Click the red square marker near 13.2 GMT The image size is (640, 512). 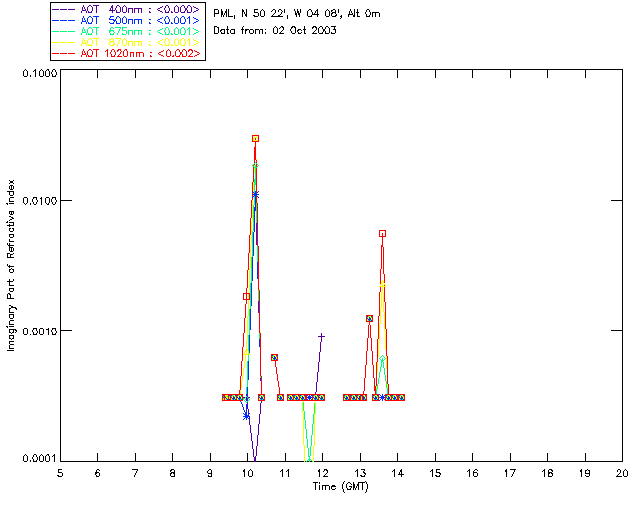coord(369,318)
